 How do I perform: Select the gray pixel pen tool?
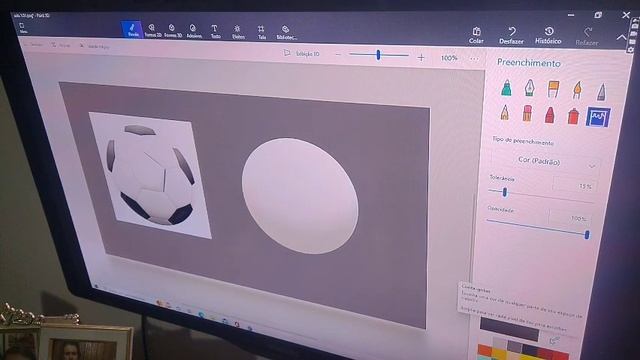(602, 92)
